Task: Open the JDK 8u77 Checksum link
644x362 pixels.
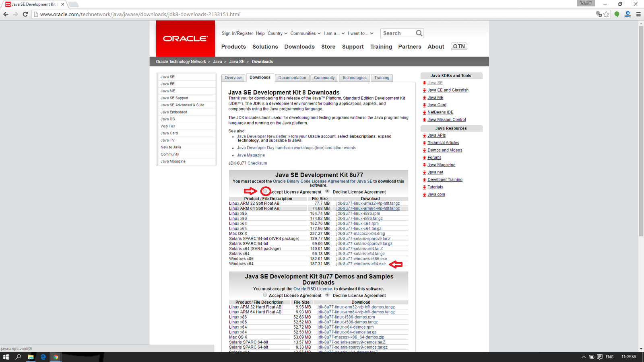Action: 257,163
